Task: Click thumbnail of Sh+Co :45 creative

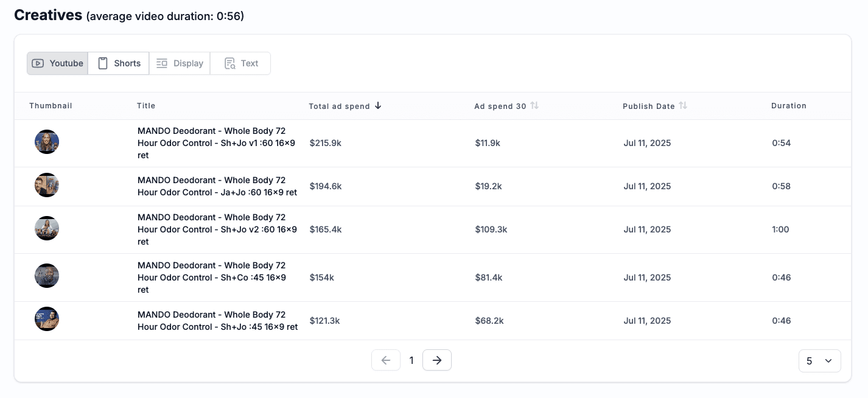Action: (x=47, y=276)
